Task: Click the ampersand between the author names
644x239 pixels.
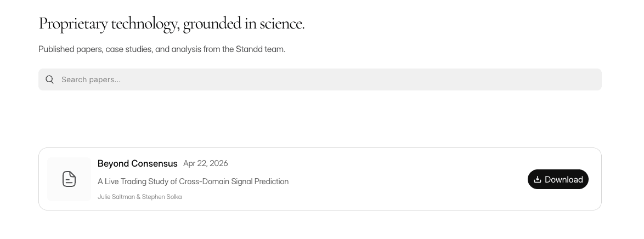Action: pyautogui.click(x=138, y=197)
